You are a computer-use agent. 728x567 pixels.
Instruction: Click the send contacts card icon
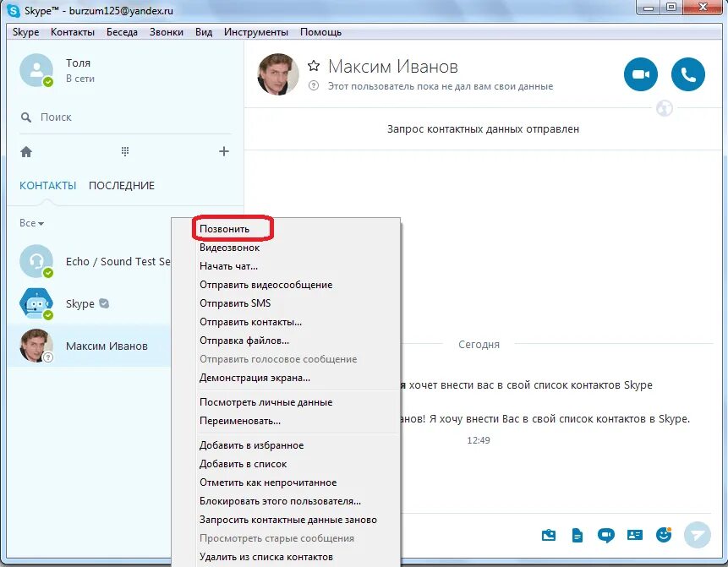[x=634, y=535]
